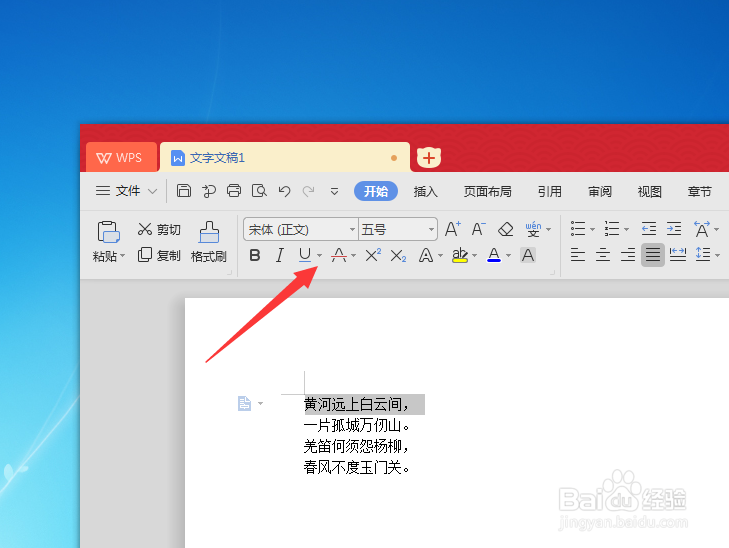
Task: Click the Paste clipboard icon
Action: tap(108, 231)
